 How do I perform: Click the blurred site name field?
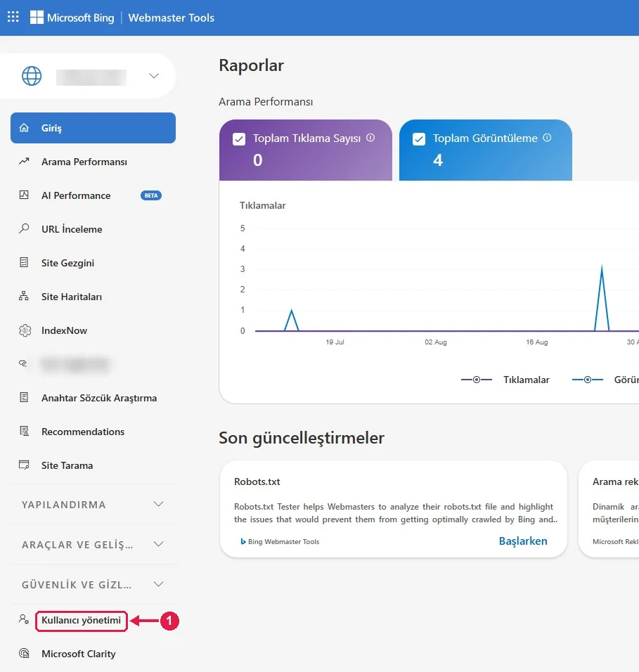(x=91, y=77)
